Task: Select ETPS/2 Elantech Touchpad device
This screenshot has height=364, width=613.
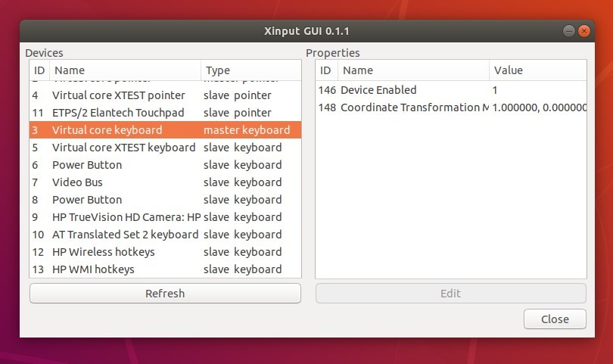Action: [166, 113]
